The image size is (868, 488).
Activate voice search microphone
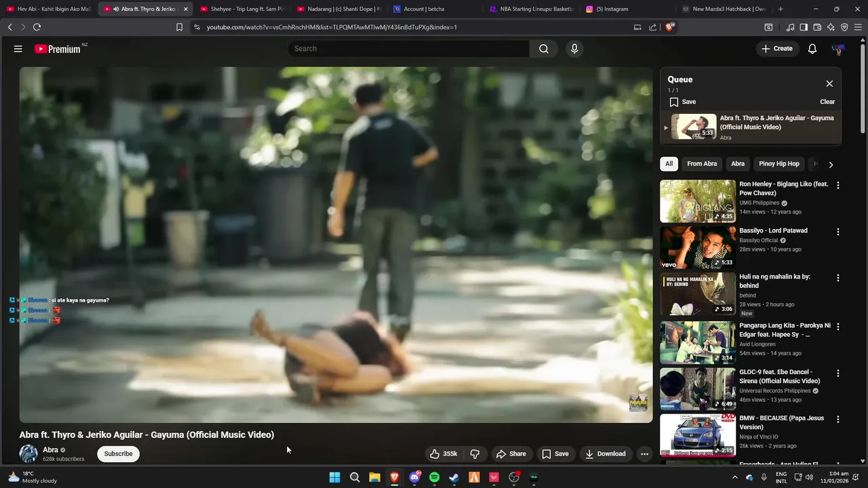(574, 49)
